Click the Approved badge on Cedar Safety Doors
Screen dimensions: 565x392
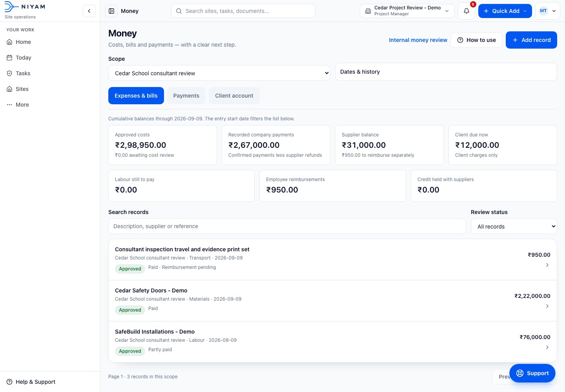(130, 310)
